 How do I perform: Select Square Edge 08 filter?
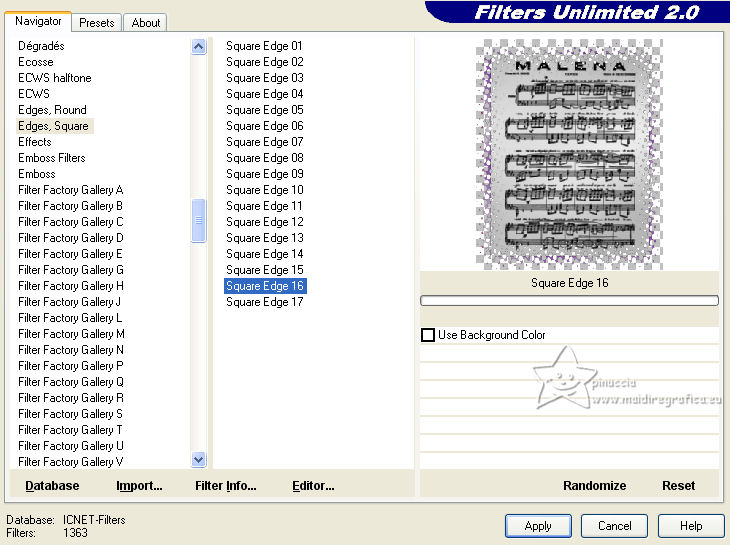264,158
